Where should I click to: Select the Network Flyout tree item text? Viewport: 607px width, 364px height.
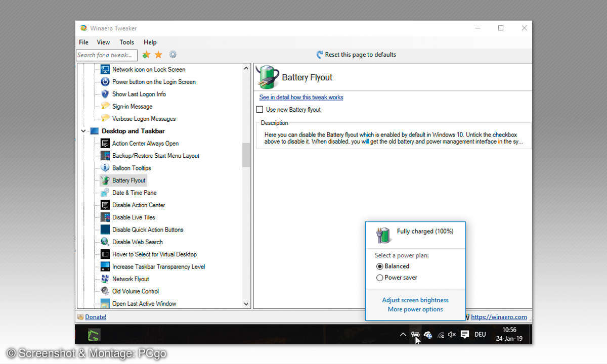tap(131, 279)
